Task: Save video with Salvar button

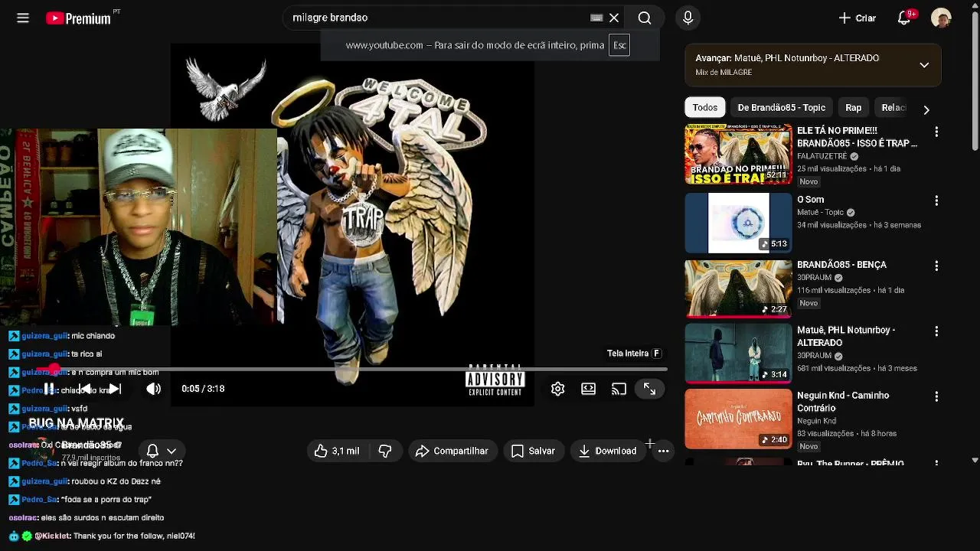Action: [x=533, y=452]
